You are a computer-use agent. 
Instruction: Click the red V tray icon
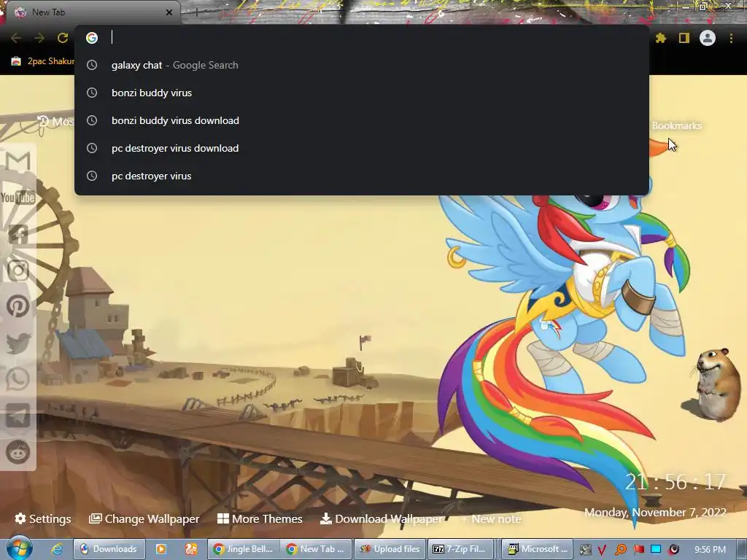tap(602, 550)
